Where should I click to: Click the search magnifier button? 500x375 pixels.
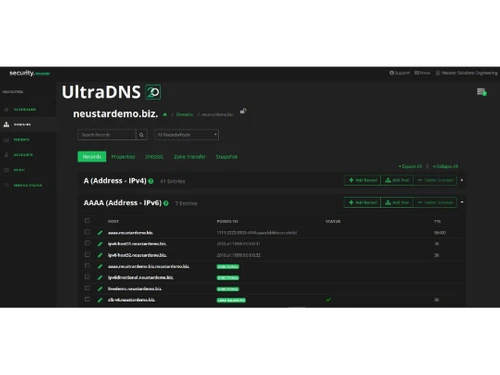click(x=142, y=135)
